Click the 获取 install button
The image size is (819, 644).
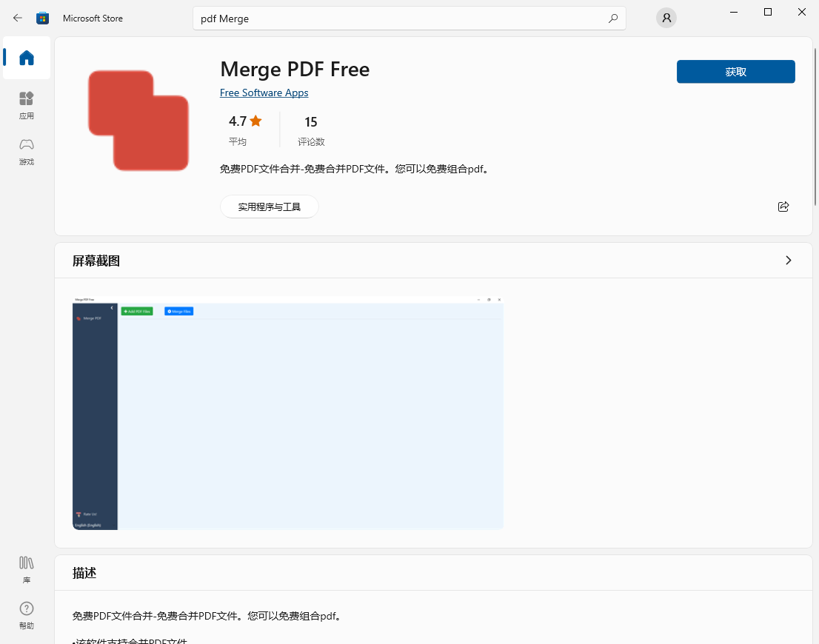735,72
